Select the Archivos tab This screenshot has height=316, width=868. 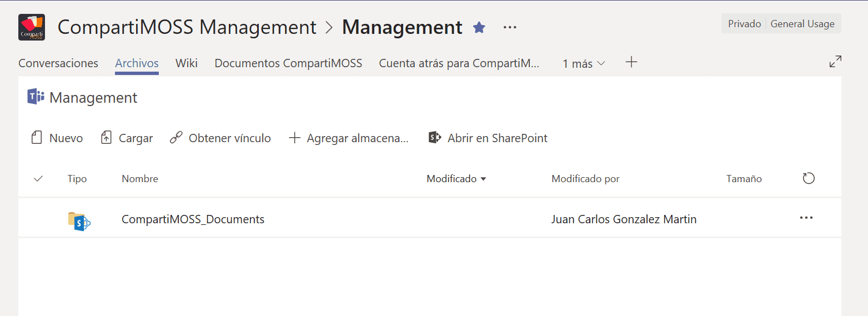coord(137,63)
